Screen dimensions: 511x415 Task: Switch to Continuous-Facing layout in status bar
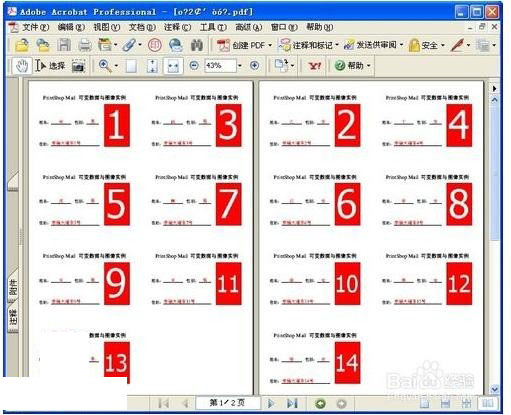click(466, 403)
